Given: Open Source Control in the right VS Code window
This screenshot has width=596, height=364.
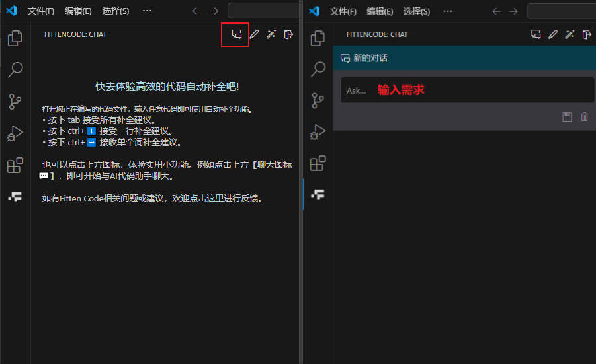Looking at the screenshot, I should click(x=318, y=101).
